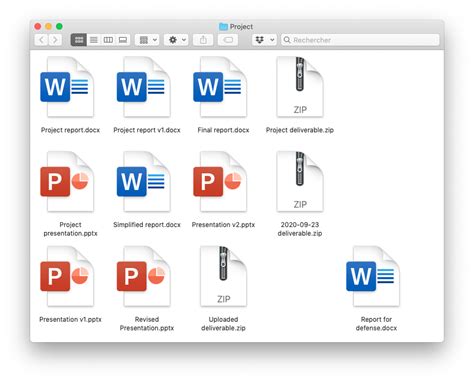Screen dimensions: 474x382
Task: Select Uploaded deliverable.zip archive icon
Action: click(223, 276)
